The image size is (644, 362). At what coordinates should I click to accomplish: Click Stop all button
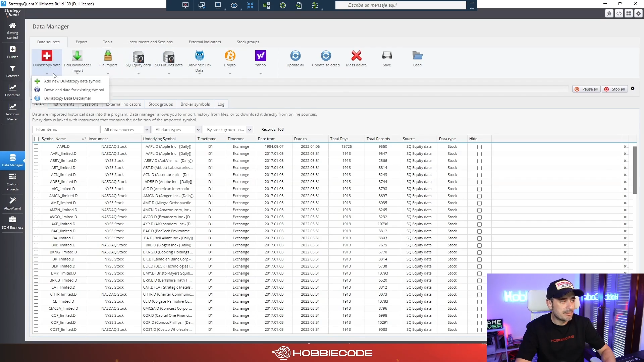point(615,89)
